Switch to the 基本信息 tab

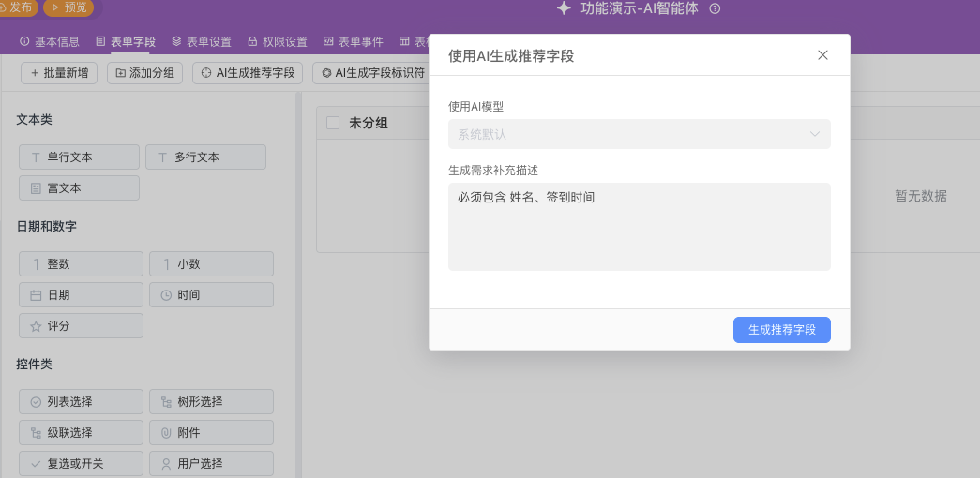(x=50, y=42)
